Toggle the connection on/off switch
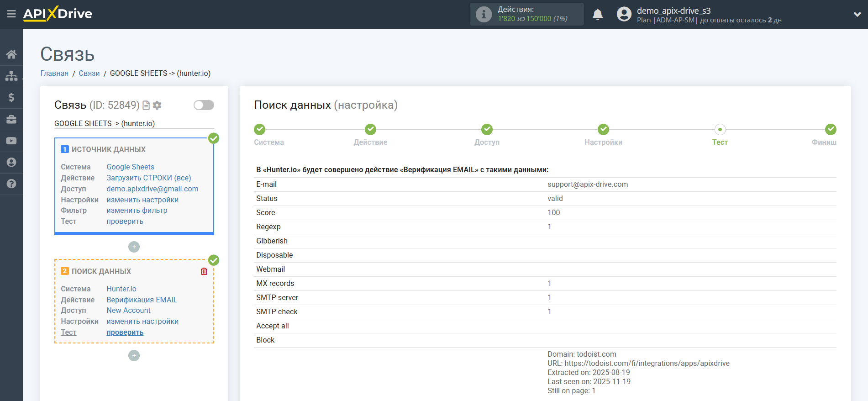 tap(204, 105)
